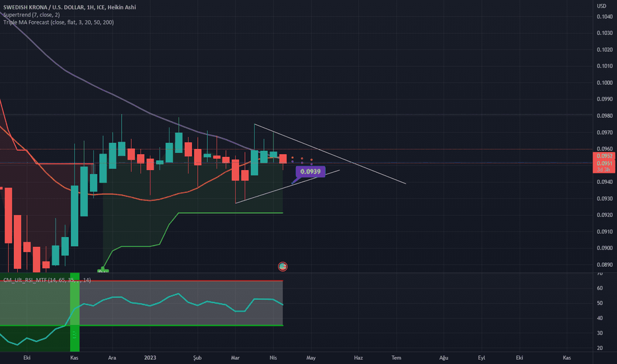Click the 60 level on RSI axis
Screen dimensions: 617x364
click(x=600, y=288)
